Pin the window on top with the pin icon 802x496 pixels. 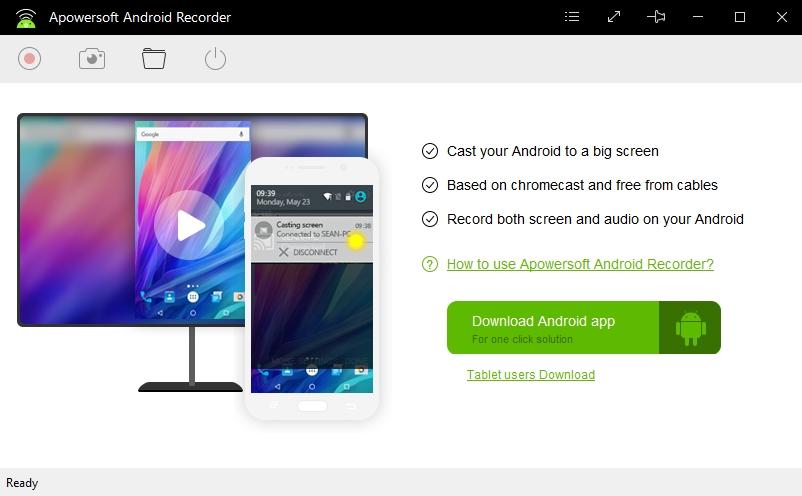[x=656, y=17]
